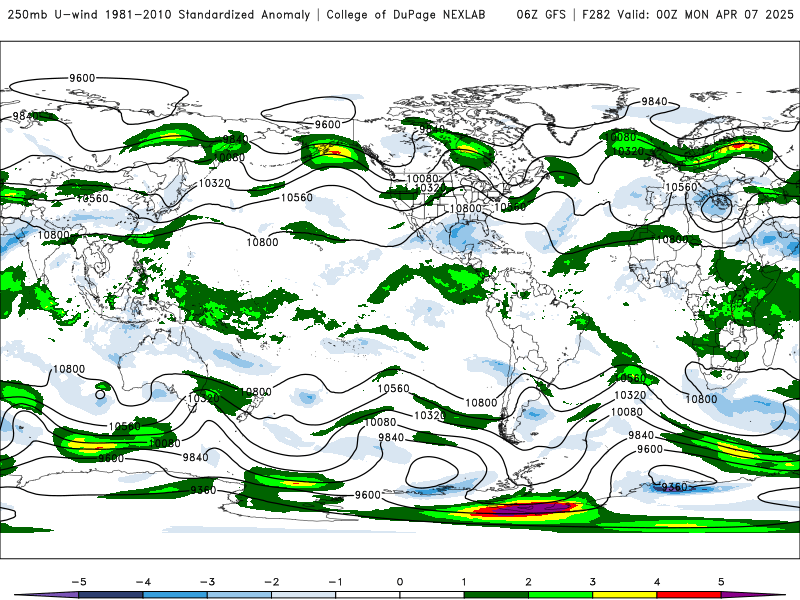Click the '10800' contour label over North Africa
The height and width of the screenshot is (600, 800).
[x=673, y=239]
